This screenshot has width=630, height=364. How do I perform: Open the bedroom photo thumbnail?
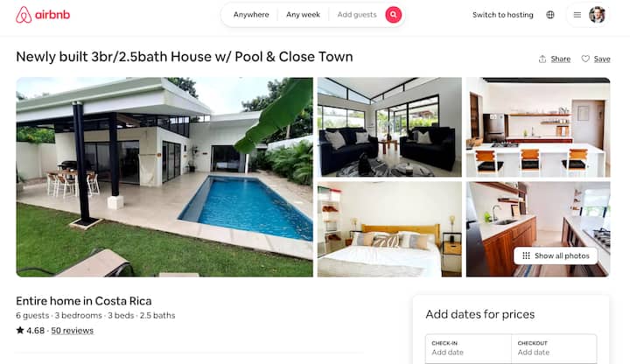[389, 229]
